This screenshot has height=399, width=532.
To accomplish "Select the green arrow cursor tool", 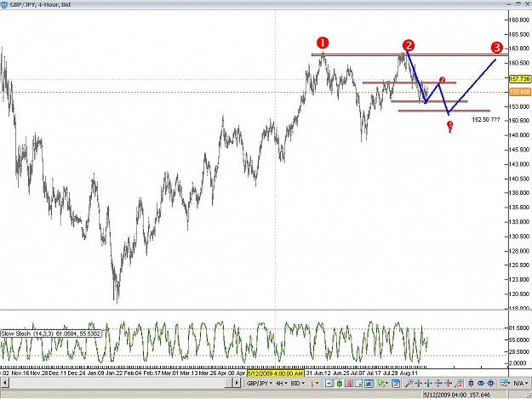I will tap(381, 384).
